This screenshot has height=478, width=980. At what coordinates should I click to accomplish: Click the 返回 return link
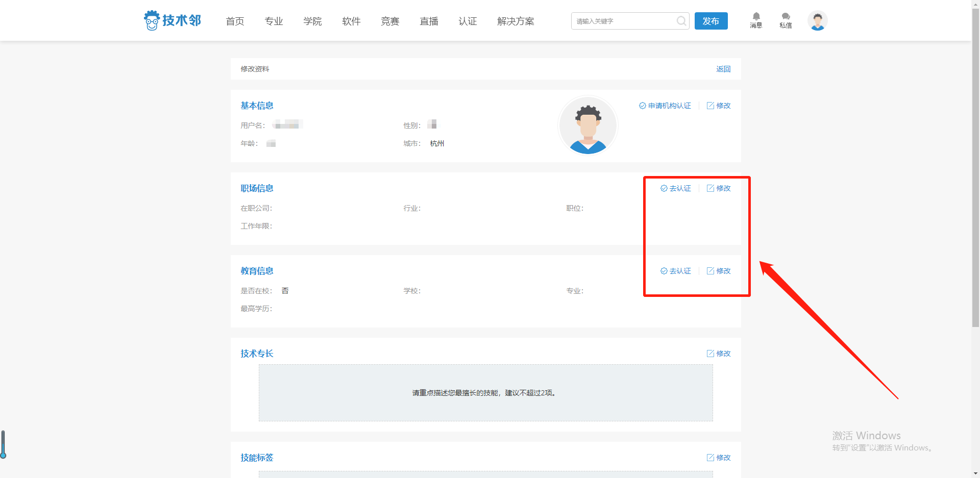click(723, 69)
